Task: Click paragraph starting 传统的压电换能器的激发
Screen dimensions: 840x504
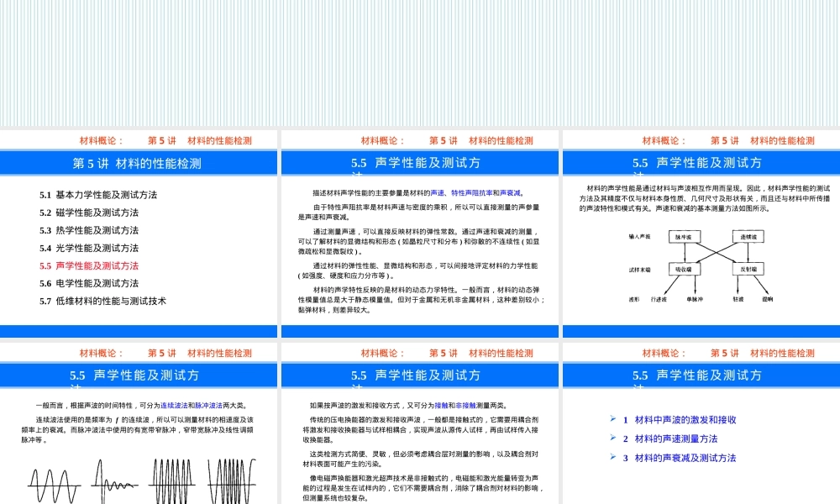Action: coord(421,429)
